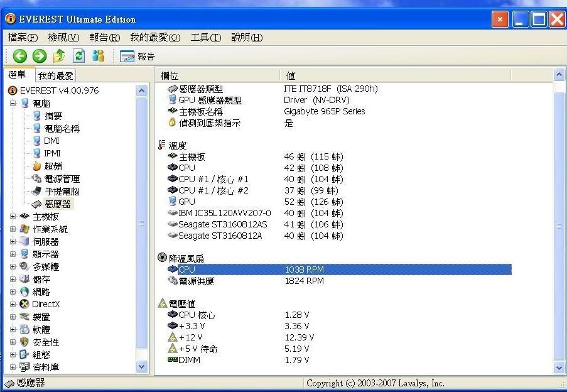
Task: Click the 資料庫 database icon
Action: [24, 367]
